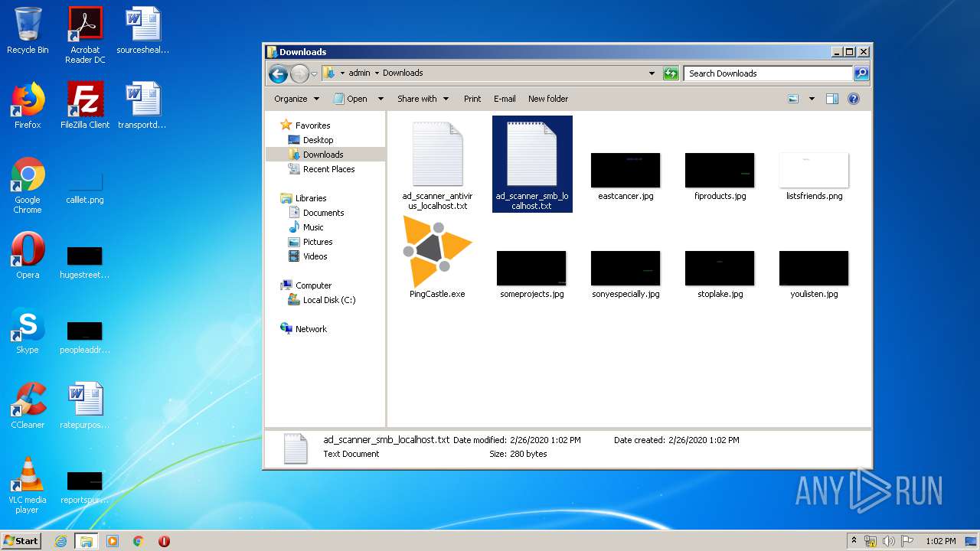Select sonyespecially.jpg thumbnail
The image size is (980, 551).
[626, 274]
